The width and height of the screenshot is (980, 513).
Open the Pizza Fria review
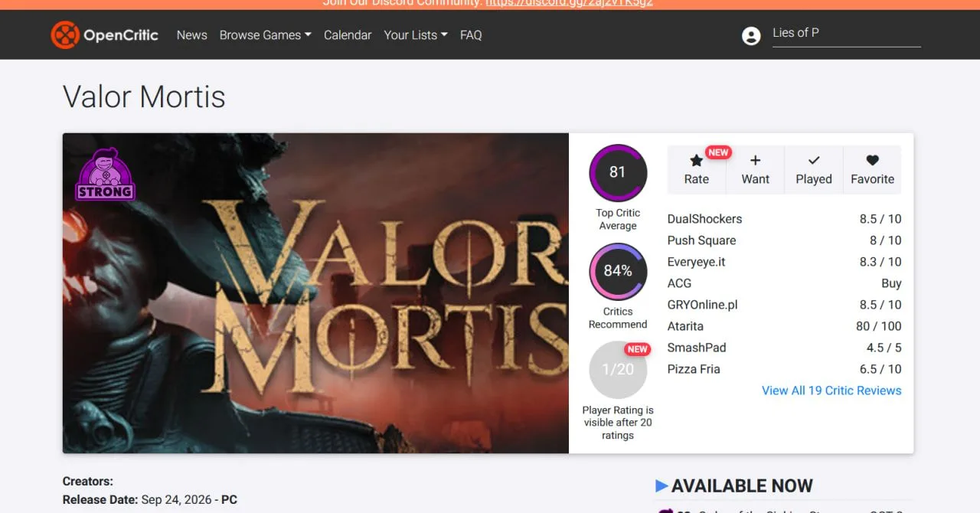tap(694, 369)
